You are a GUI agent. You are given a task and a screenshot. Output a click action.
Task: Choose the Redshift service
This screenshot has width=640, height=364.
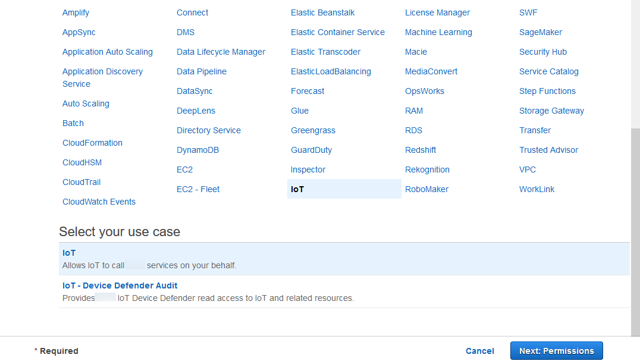point(421,150)
